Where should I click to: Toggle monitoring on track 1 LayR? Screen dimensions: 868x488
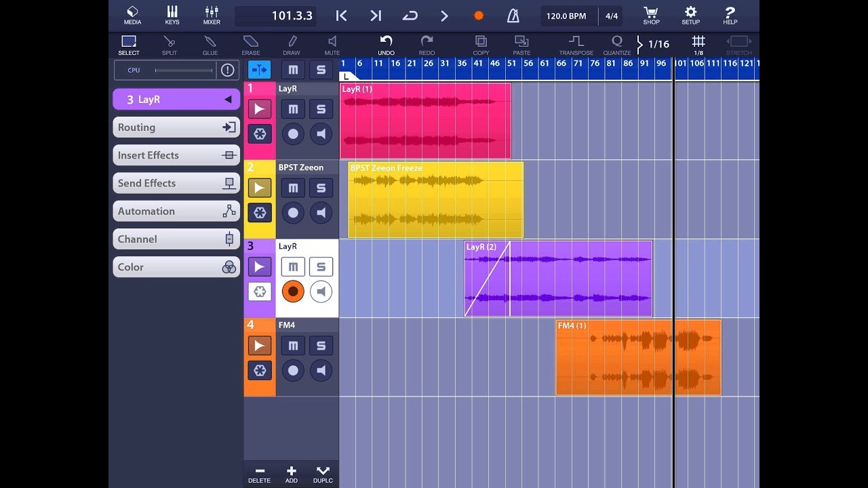coord(321,134)
